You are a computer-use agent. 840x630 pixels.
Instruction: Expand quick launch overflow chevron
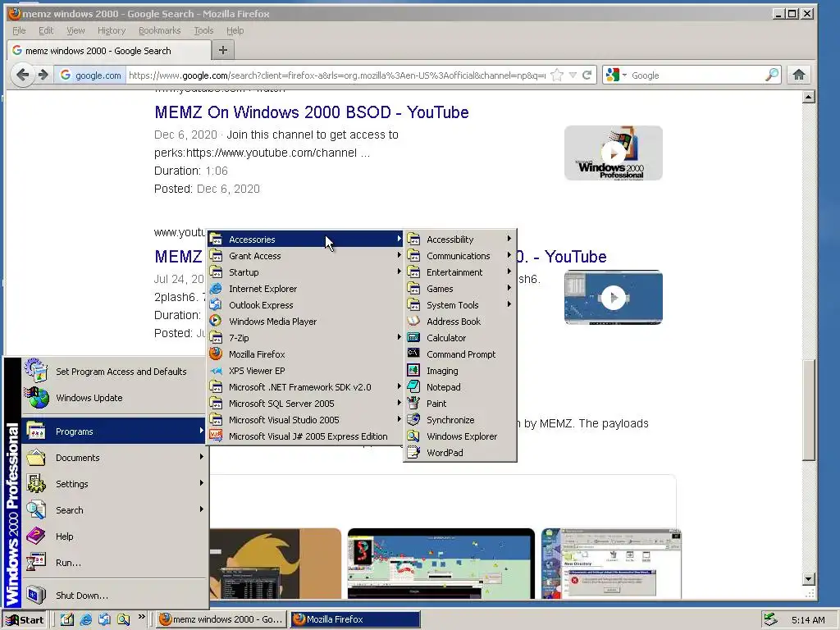[141, 617]
